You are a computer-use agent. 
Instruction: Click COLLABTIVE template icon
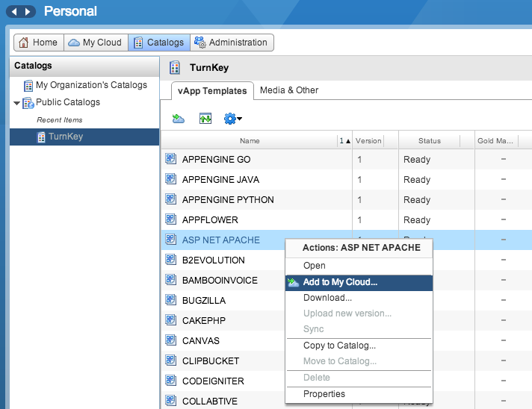(170, 400)
